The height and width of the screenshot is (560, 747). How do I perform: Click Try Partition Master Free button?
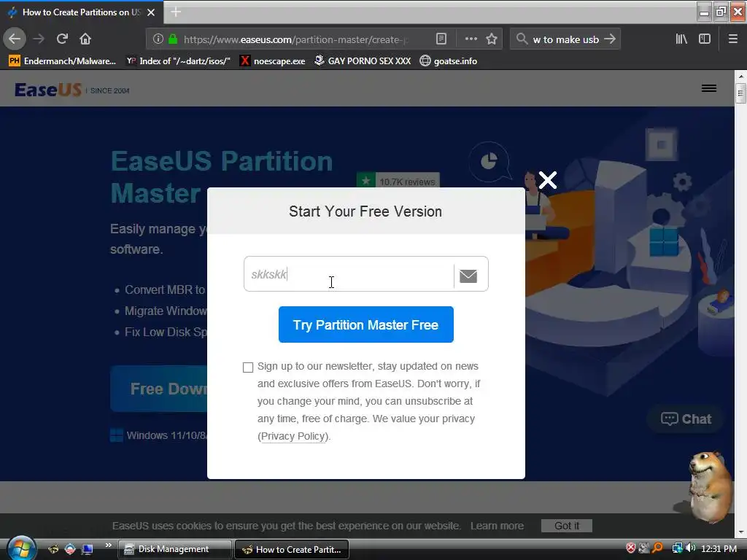[366, 324]
